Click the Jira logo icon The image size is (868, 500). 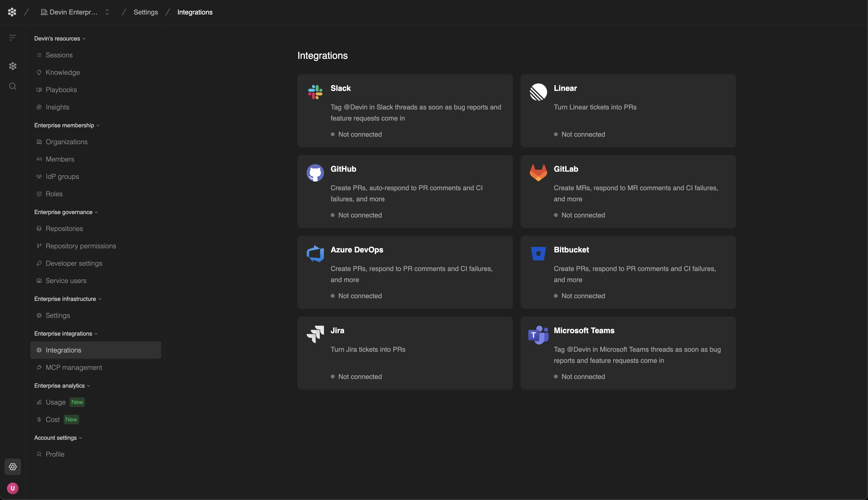click(x=315, y=334)
